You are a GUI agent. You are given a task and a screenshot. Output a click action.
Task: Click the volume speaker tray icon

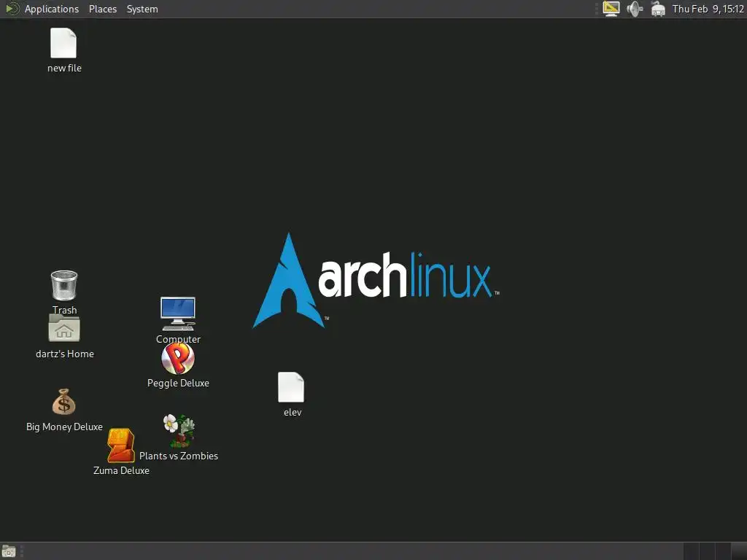(x=635, y=9)
